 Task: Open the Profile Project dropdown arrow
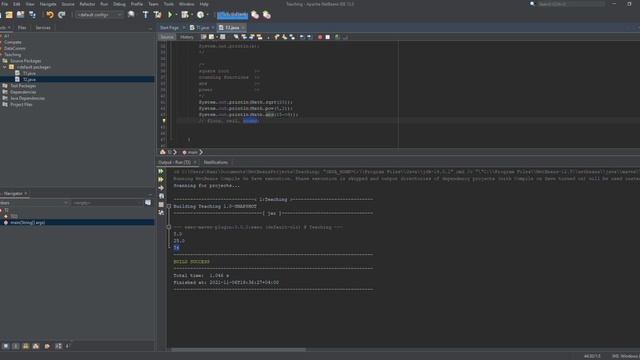click(207, 15)
